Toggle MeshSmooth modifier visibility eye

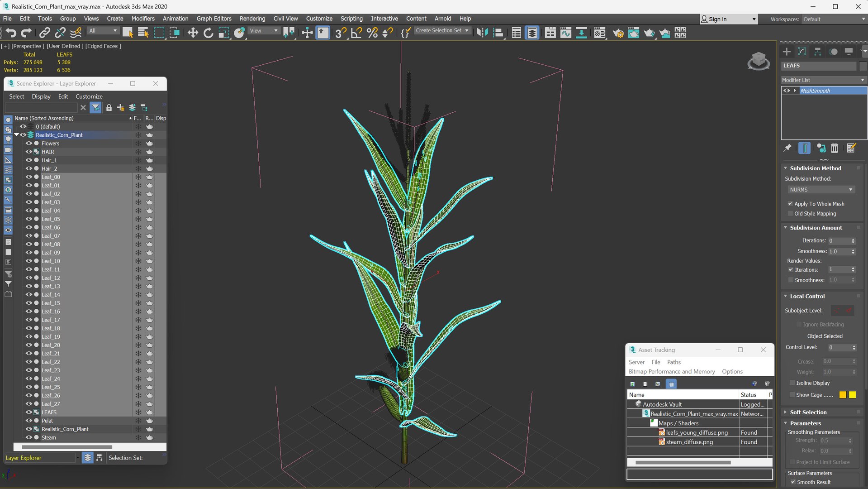point(787,91)
